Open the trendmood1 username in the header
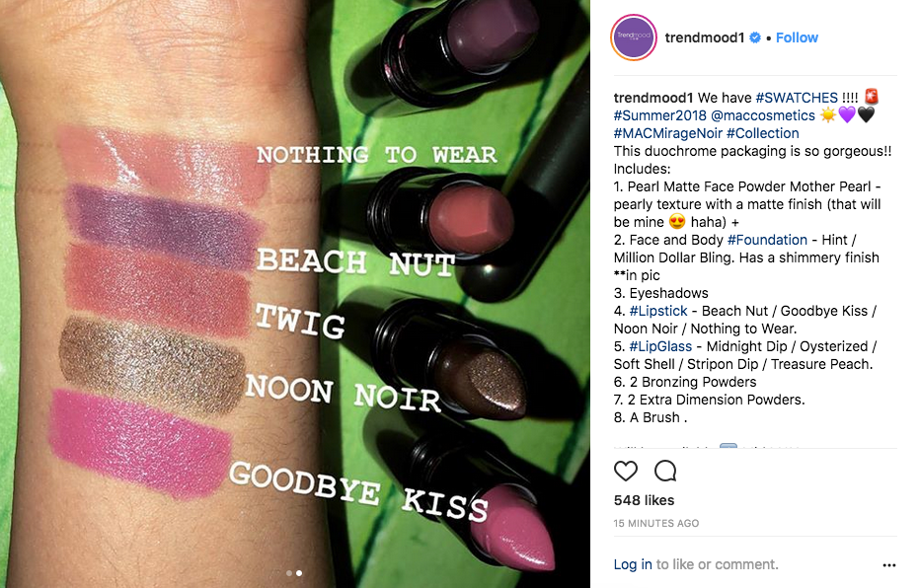The height and width of the screenshot is (588, 920). click(704, 37)
